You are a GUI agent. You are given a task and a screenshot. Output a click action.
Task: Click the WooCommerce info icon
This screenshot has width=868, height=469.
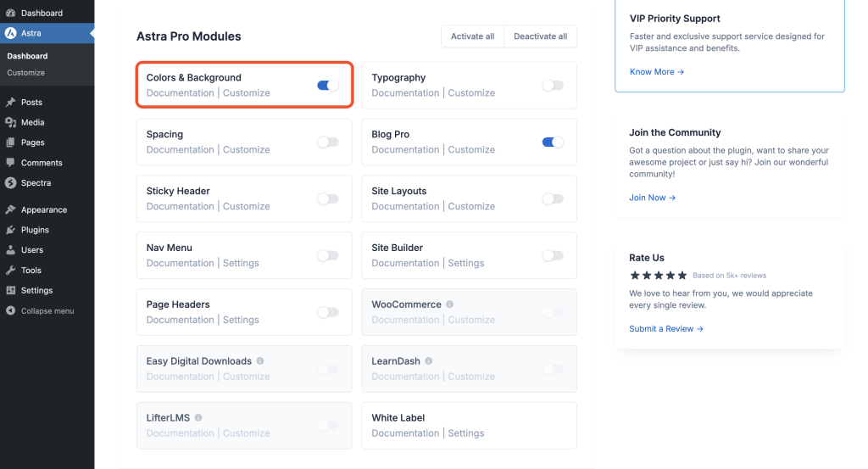coord(449,304)
